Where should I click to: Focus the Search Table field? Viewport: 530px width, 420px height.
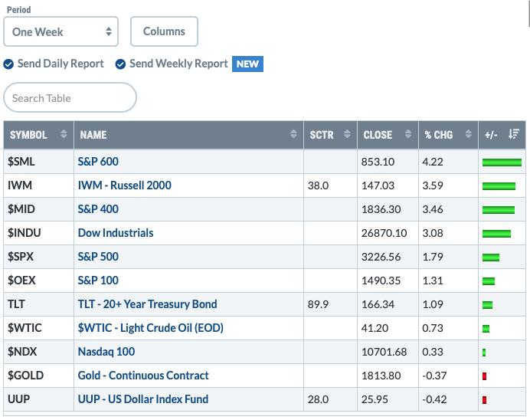click(x=70, y=98)
